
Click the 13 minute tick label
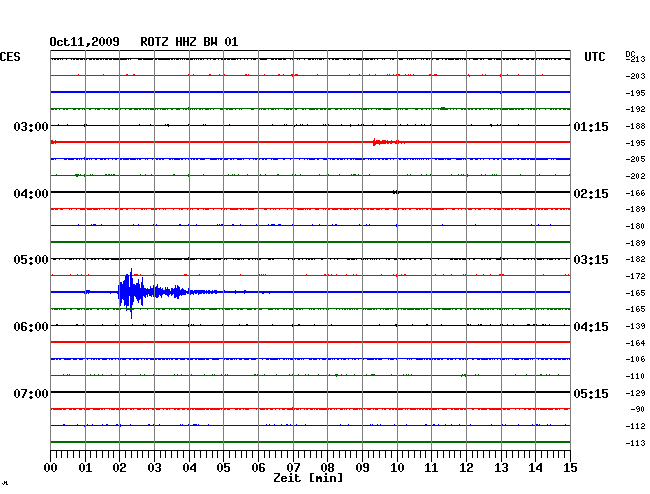(x=501, y=468)
